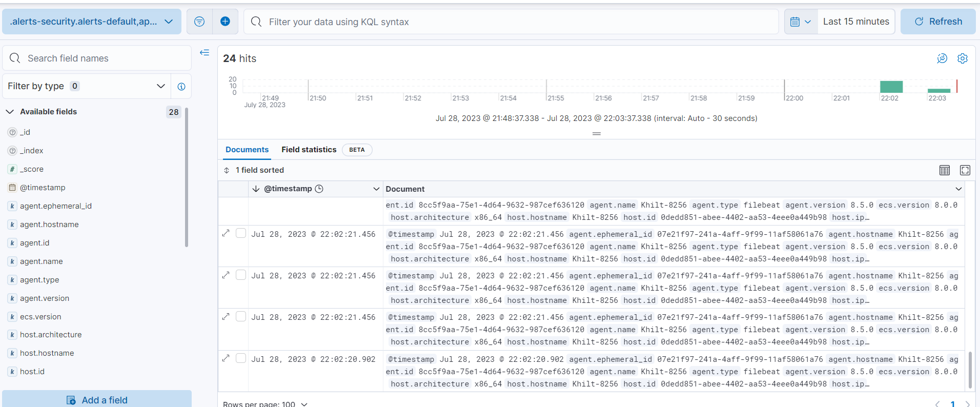Click the clock icon in @timestamp header
Screen dimensions: 980x407
[x=319, y=189]
